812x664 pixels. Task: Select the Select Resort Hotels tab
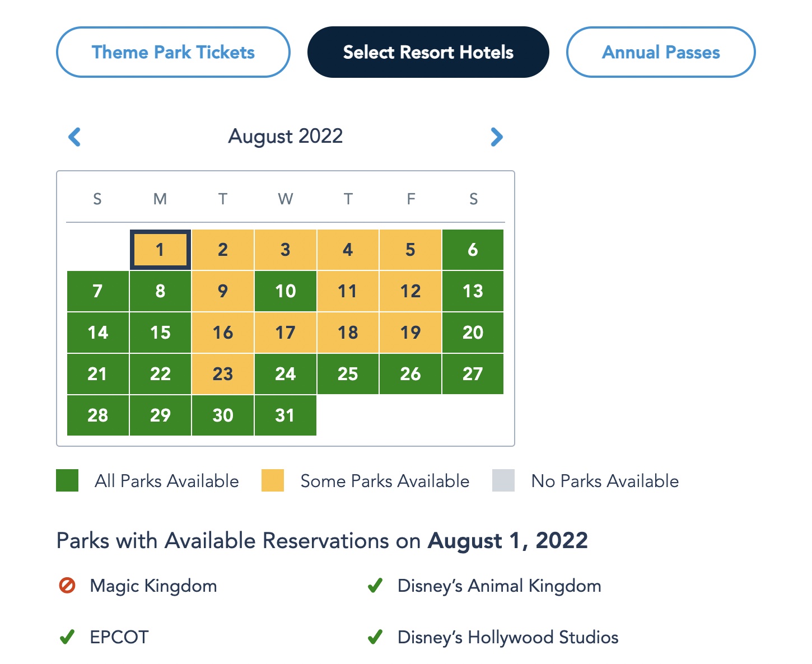(x=428, y=52)
